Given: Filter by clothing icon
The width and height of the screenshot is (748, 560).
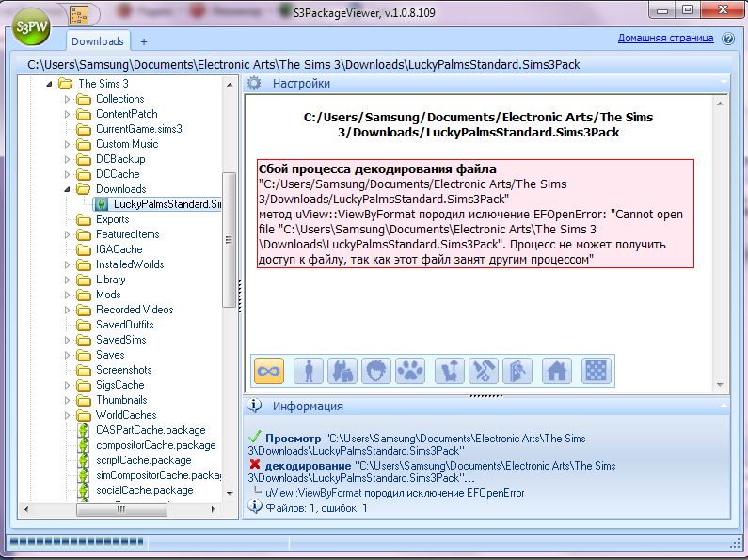Looking at the screenshot, I should coord(341,371).
